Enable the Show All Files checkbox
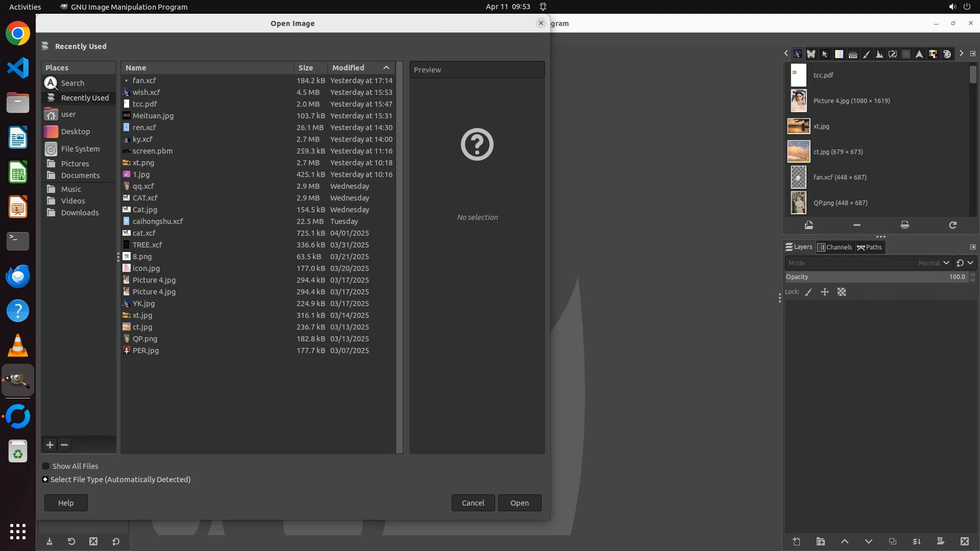 [x=46, y=466]
